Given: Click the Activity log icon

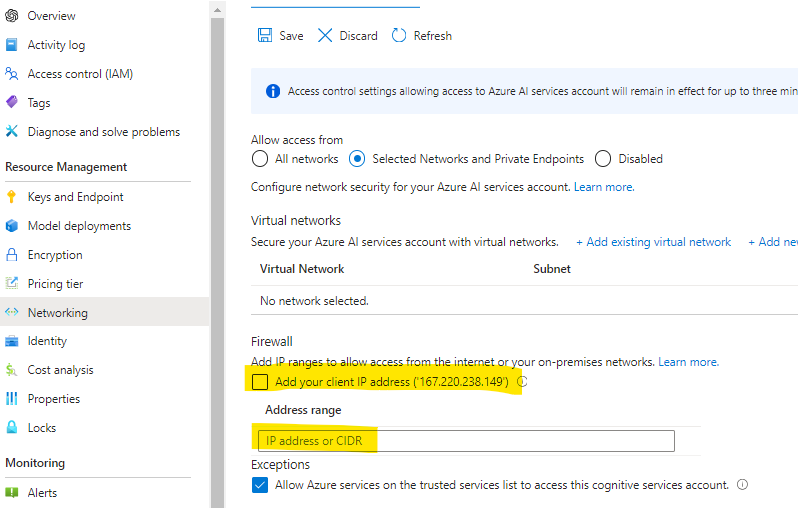Looking at the screenshot, I should pos(12,45).
